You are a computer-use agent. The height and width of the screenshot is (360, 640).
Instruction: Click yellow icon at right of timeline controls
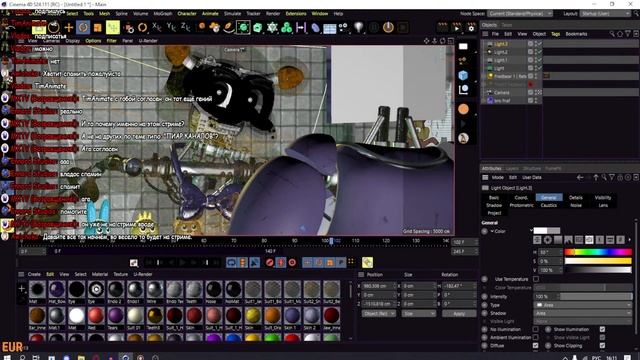[367, 262]
